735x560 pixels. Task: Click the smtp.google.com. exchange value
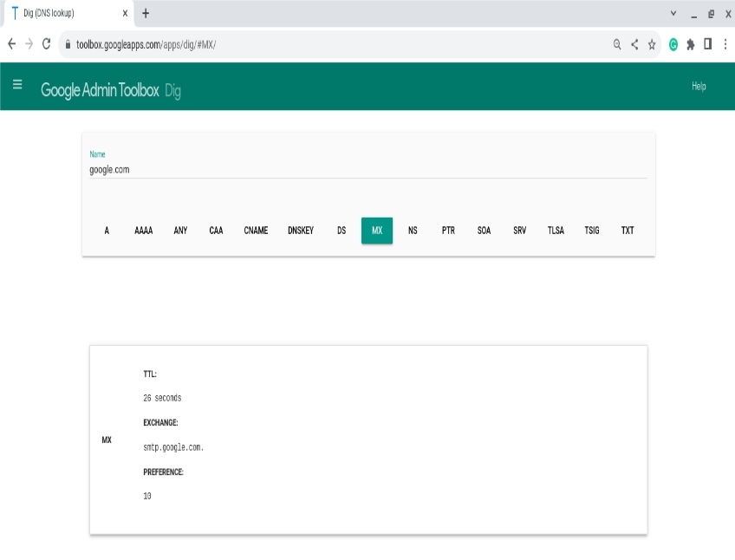(173, 447)
